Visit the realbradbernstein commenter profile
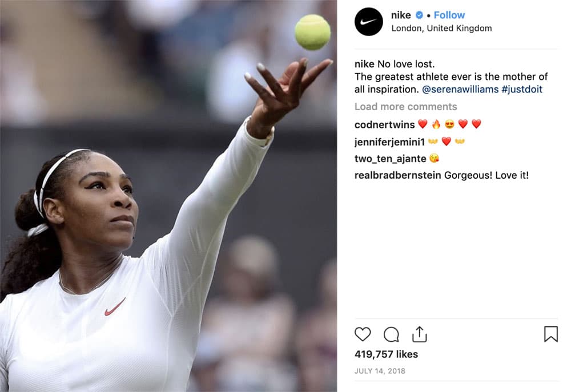Image resolution: width=571 pixels, height=392 pixels. [x=397, y=175]
